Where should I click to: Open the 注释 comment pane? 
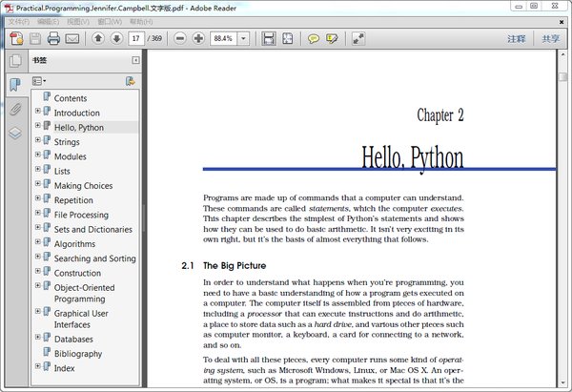516,38
